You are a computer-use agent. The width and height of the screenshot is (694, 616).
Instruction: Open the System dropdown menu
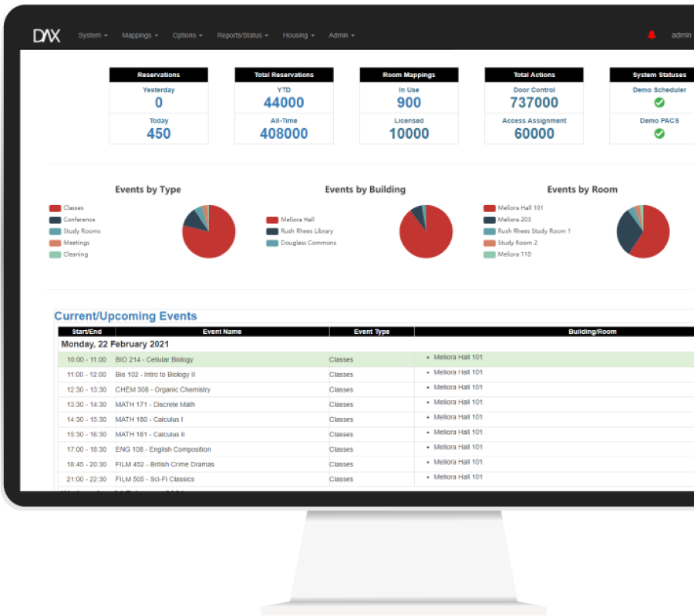pos(93,35)
